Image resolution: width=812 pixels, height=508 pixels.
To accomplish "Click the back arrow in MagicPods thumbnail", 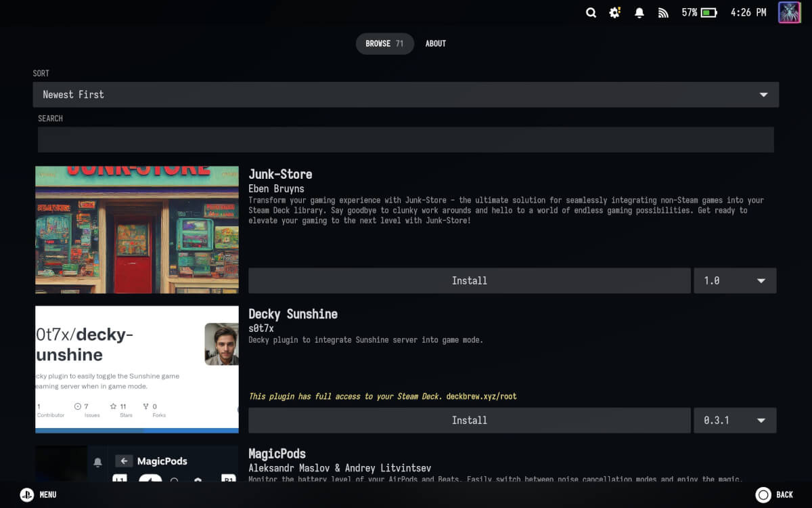I will click(x=124, y=461).
